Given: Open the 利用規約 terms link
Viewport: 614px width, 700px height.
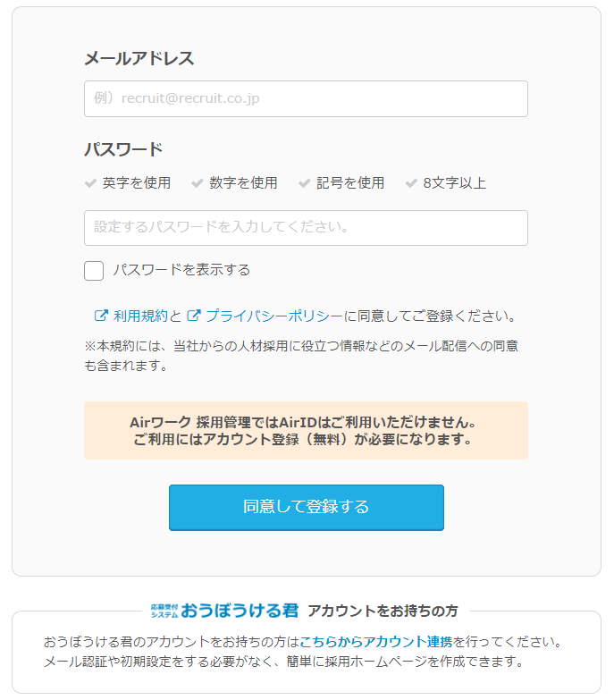Looking at the screenshot, I should [140, 316].
